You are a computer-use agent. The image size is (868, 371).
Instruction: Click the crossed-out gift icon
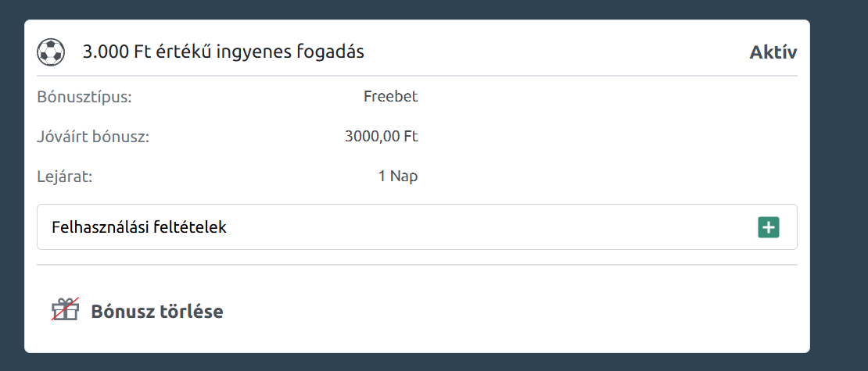coord(66,310)
